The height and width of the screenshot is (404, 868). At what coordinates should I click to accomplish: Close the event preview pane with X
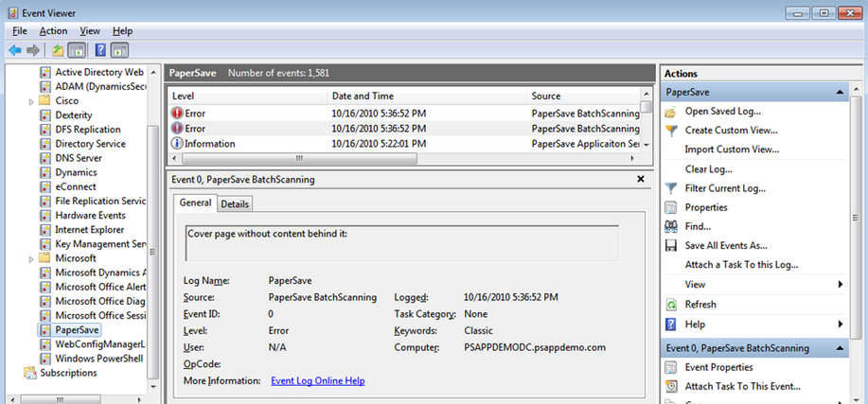pyautogui.click(x=640, y=179)
